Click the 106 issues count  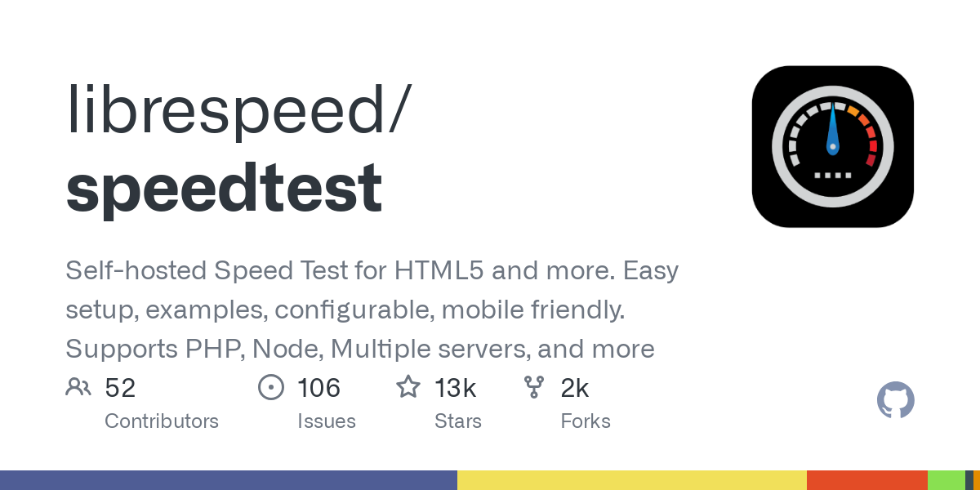[x=318, y=388]
